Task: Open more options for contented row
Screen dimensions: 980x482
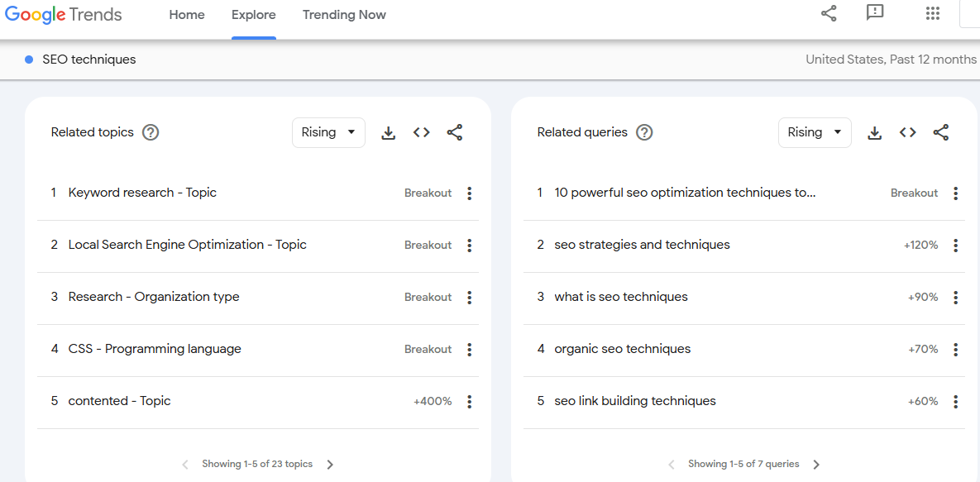Action: coord(470,401)
